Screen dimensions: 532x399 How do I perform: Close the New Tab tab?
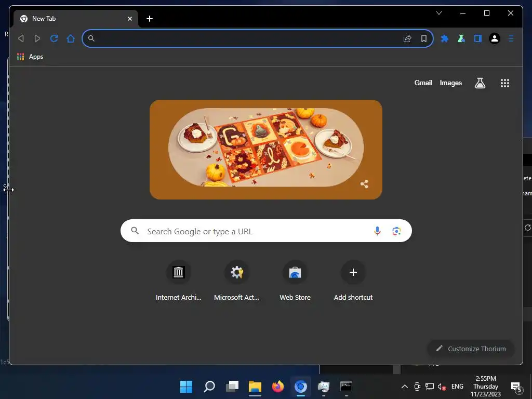pos(129,19)
